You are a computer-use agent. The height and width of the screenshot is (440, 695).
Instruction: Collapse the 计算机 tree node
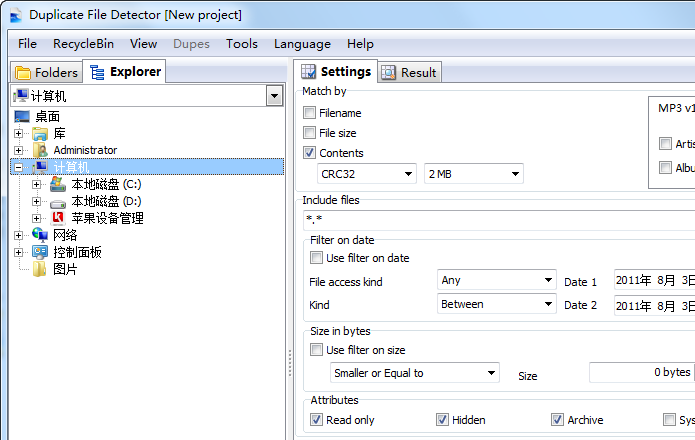pyautogui.click(x=18, y=167)
